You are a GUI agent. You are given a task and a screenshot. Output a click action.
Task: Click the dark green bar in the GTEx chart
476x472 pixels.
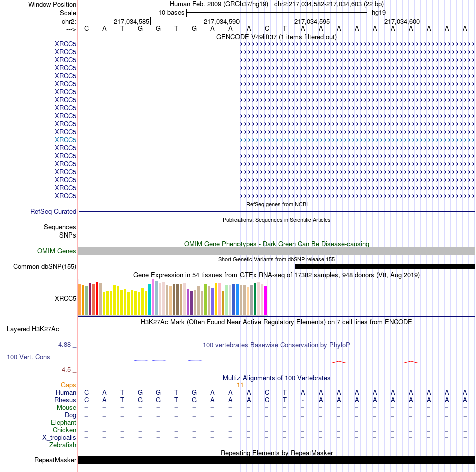pyautogui.click(x=255, y=299)
